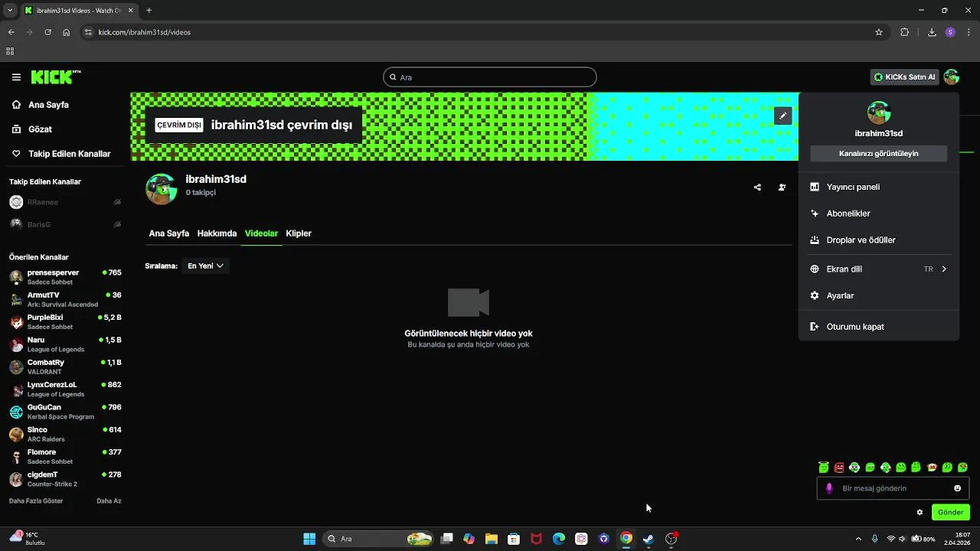Viewport: 980px width, 551px height.
Task: Select the red angry emote
Action: pyautogui.click(x=839, y=467)
